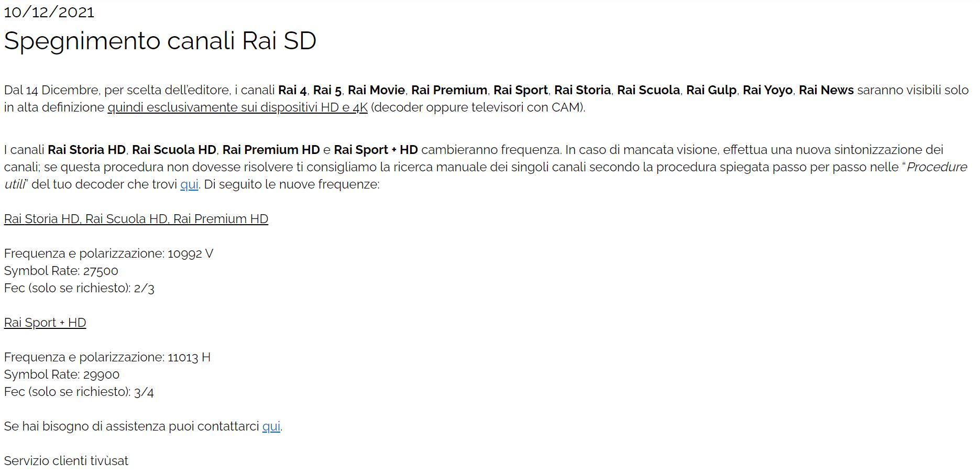Click the 'Servizio clienti tivùsat' signature

point(66,461)
